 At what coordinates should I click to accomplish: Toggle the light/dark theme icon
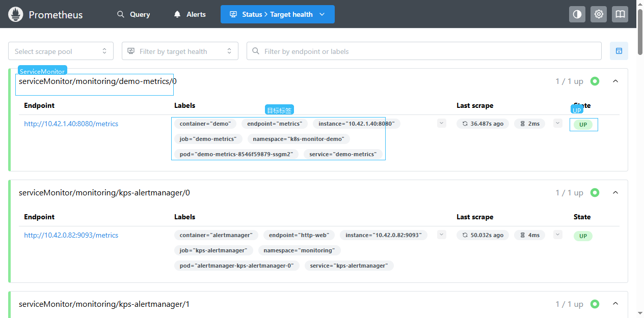(x=577, y=14)
